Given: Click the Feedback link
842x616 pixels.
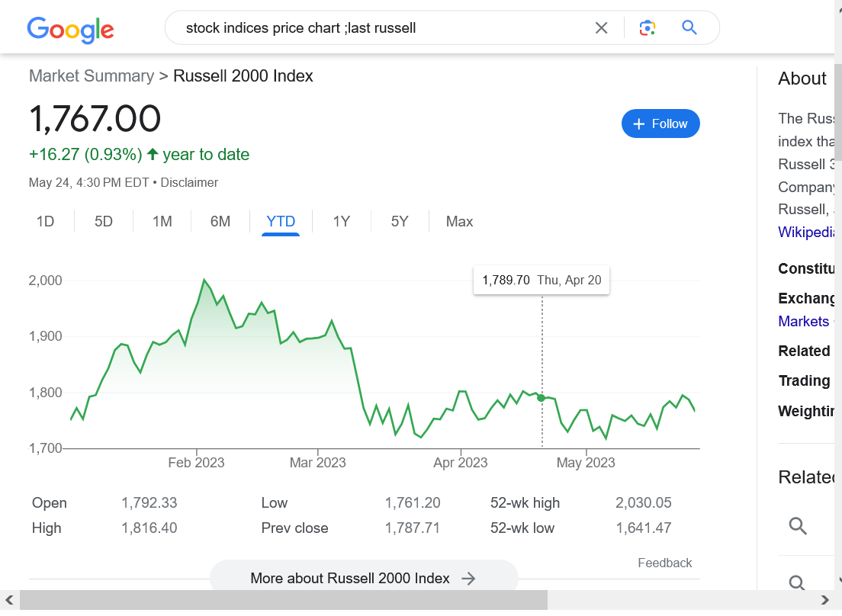Looking at the screenshot, I should [x=664, y=563].
